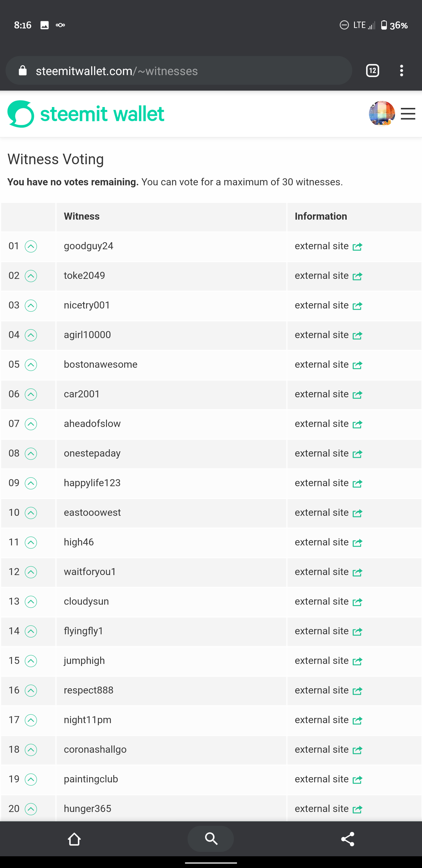422x868 pixels.
Task: Tap the home icon in bottom bar
Action: tap(74, 839)
